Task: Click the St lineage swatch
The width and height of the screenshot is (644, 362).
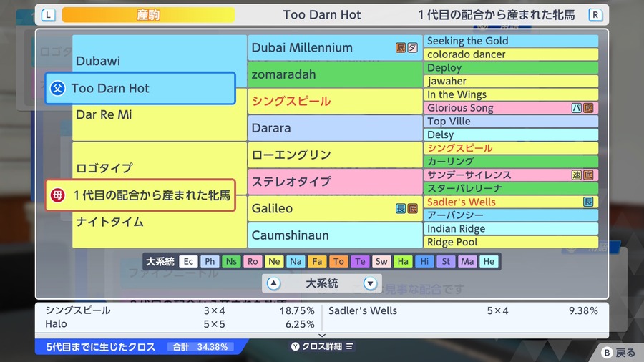Action: pyautogui.click(x=446, y=261)
